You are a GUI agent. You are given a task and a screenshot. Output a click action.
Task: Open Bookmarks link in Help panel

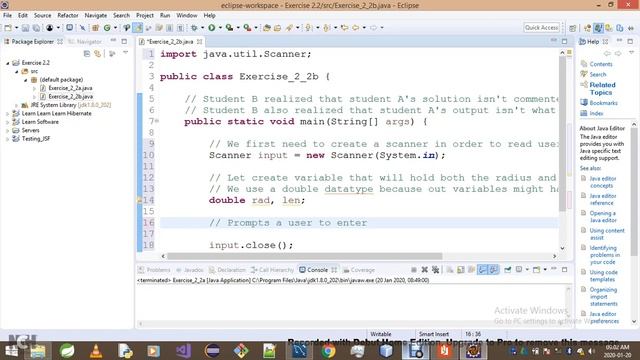(603, 103)
